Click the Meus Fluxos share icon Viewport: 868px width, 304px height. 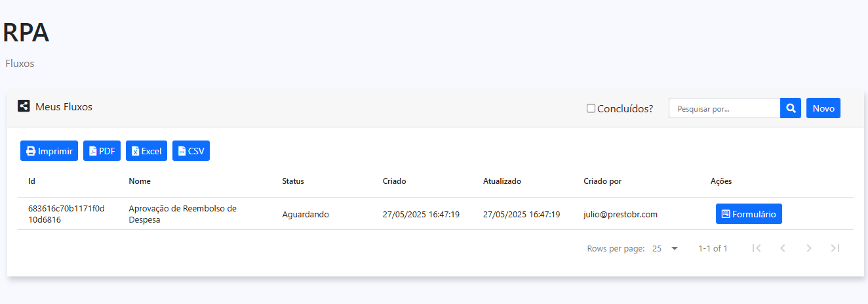(x=24, y=106)
